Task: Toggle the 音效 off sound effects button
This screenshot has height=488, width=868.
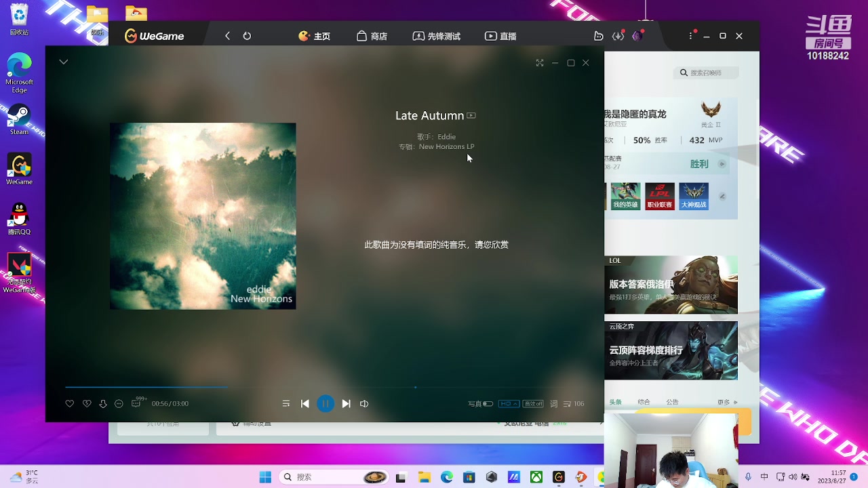Action: [x=533, y=404]
